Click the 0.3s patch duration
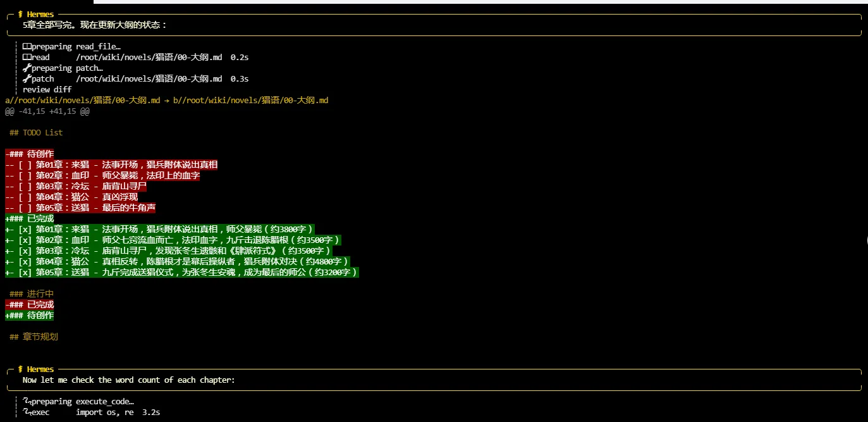Screen dimensions: 868x422 point(240,78)
